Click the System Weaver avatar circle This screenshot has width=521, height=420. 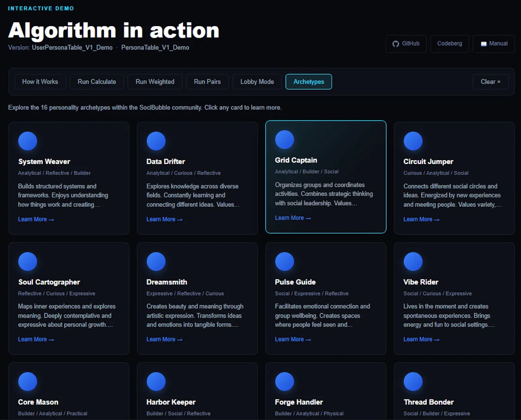tap(28, 141)
